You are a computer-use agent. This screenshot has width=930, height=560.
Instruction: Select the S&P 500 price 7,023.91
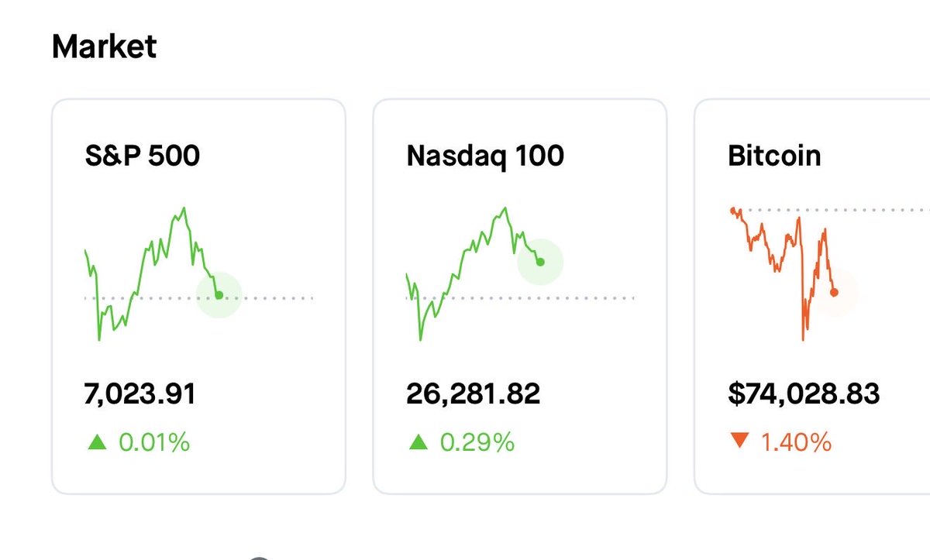(x=139, y=394)
